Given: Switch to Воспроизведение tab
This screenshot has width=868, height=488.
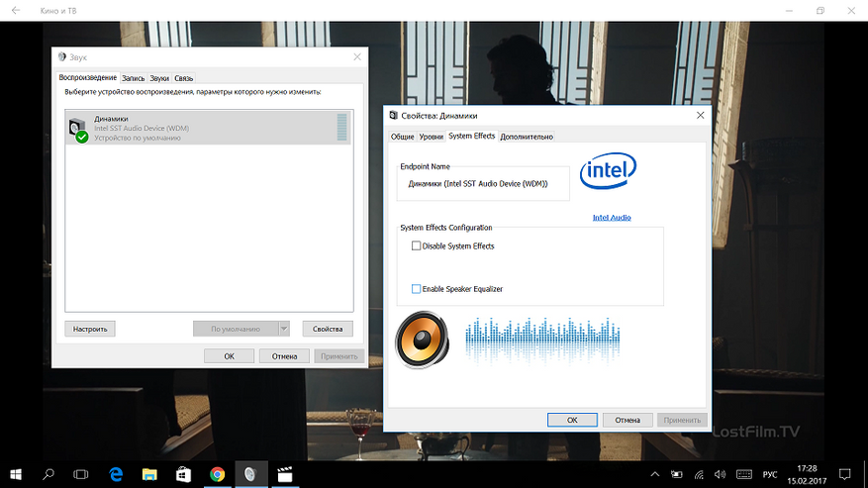Looking at the screenshot, I should point(87,77).
